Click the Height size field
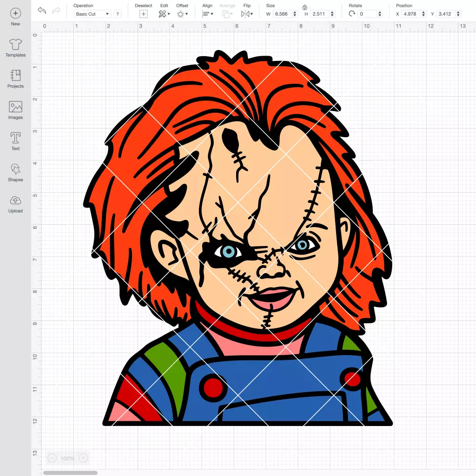This screenshot has height=476, width=476. [x=320, y=14]
